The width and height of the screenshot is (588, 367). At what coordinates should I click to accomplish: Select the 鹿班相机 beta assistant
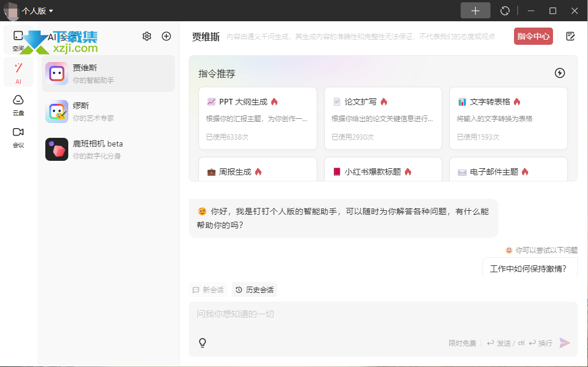pos(108,149)
